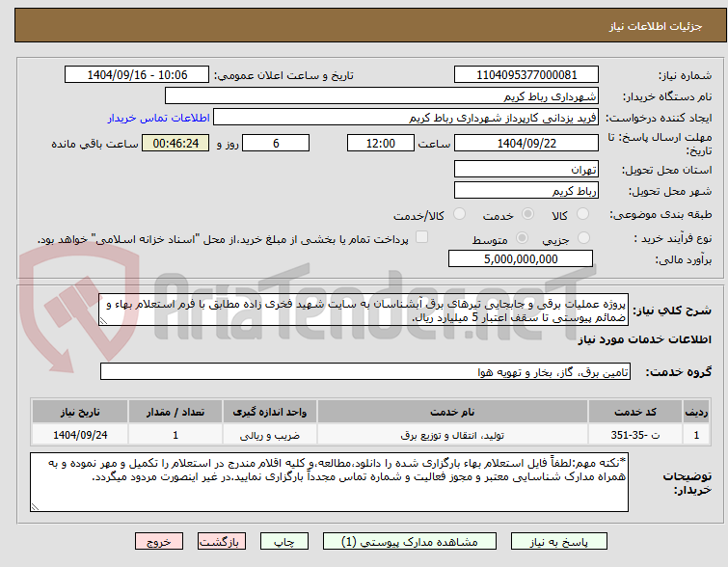Toggle the Islamic treasury bonds payment checkbox
Screen dimensions: 728x567
point(421,237)
